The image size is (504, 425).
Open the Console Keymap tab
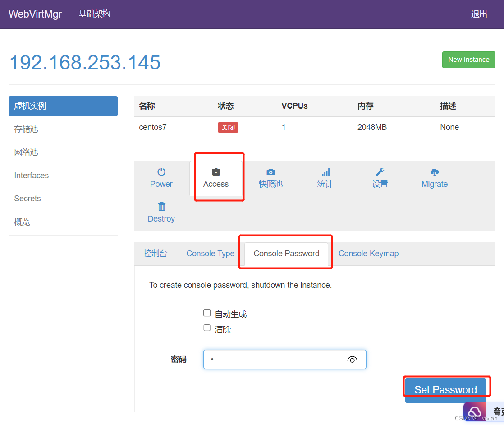click(x=369, y=254)
